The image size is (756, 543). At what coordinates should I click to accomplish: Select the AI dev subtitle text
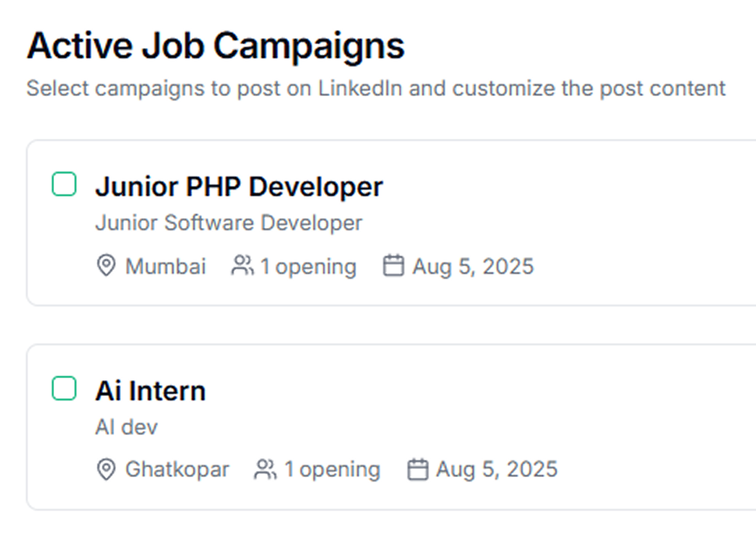pyautogui.click(x=126, y=427)
